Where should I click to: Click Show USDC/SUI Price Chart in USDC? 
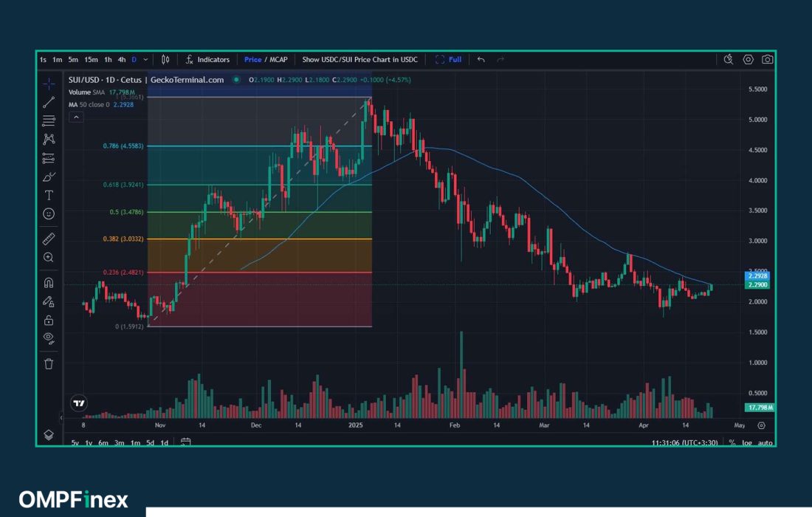coord(359,59)
